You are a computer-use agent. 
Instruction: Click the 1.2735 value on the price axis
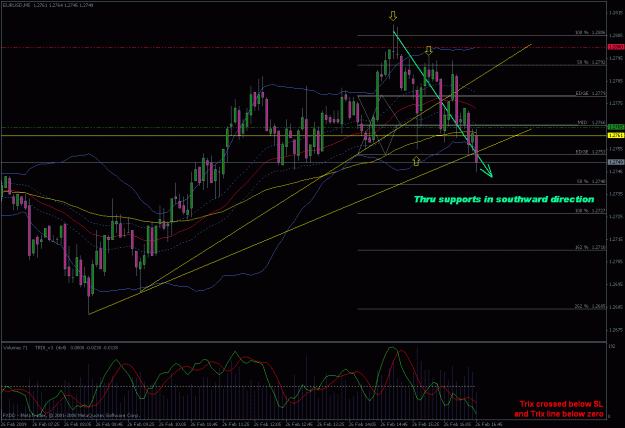(x=616, y=194)
